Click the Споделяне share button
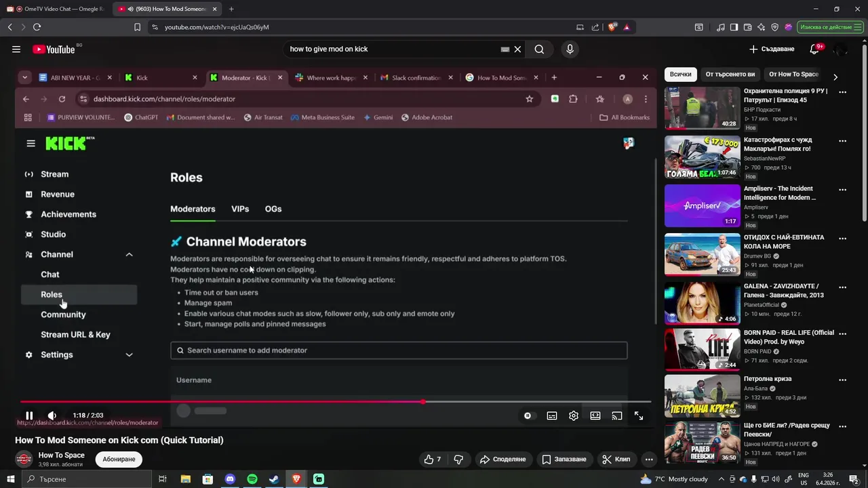Image resolution: width=868 pixels, height=488 pixels. tap(502, 459)
